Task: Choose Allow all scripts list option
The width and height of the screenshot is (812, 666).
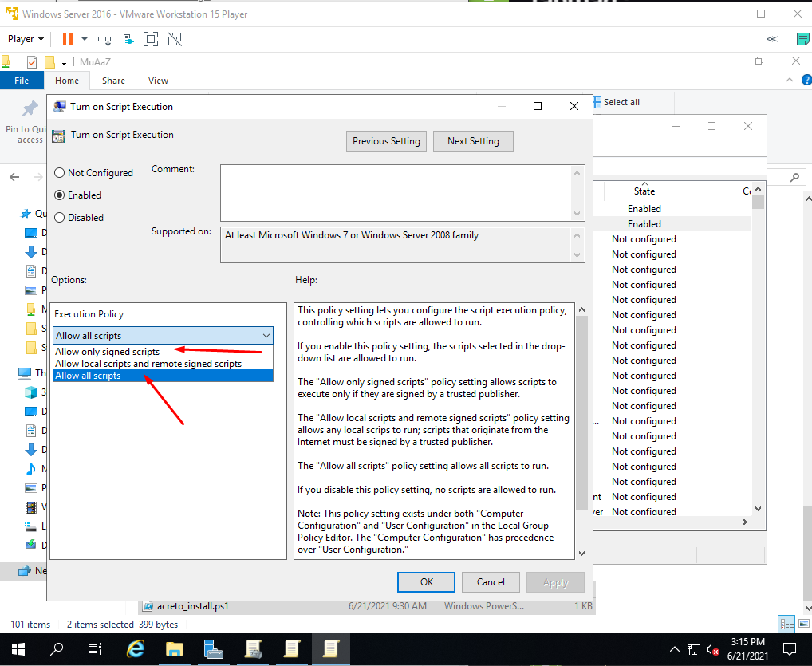Action: (164, 376)
